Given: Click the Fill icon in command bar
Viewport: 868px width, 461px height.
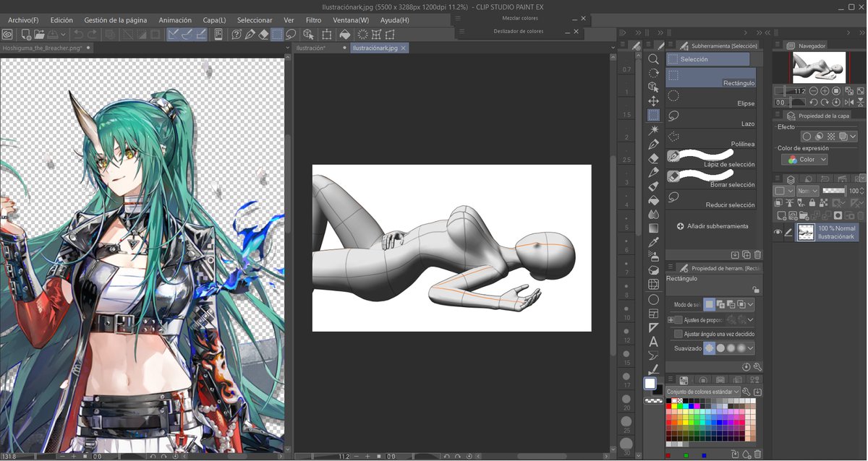Looking at the screenshot, I should 345,34.
